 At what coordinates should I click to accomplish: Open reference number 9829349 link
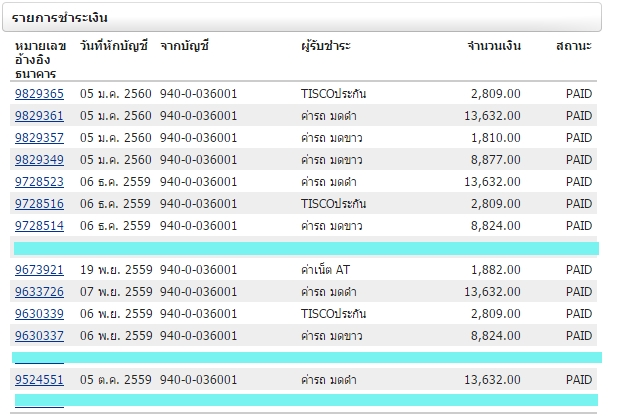coord(39,160)
